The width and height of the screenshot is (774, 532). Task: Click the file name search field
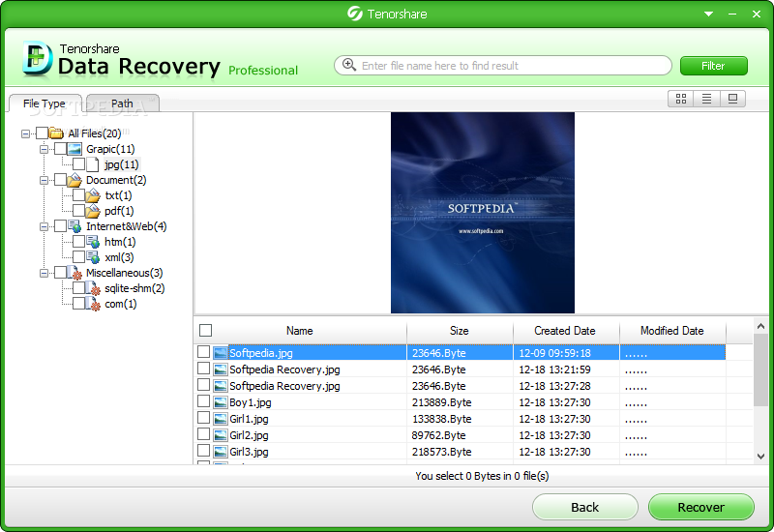click(x=502, y=65)
